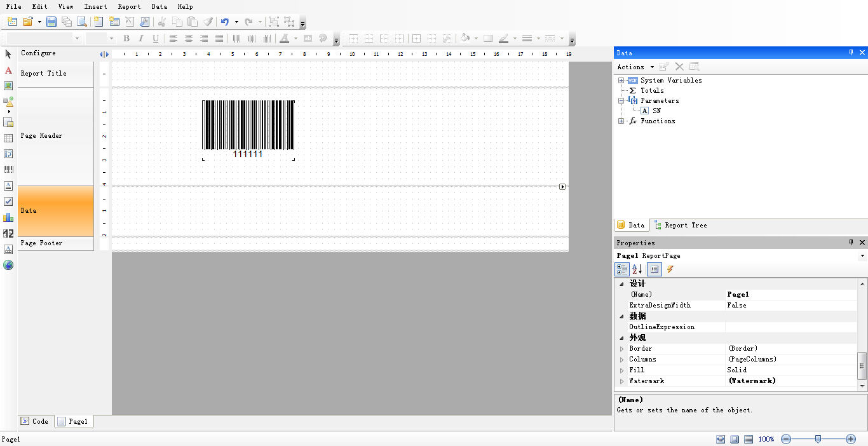Open the File menu
The width and height of the screenshot is (868, 446).
(13, 6)
